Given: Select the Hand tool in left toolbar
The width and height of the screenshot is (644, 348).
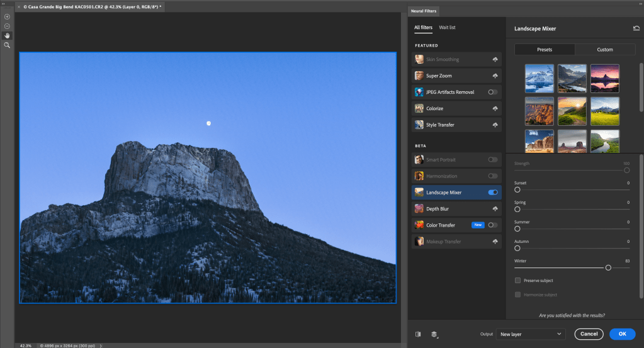Looking at the screenshot, I should (7, 35).
